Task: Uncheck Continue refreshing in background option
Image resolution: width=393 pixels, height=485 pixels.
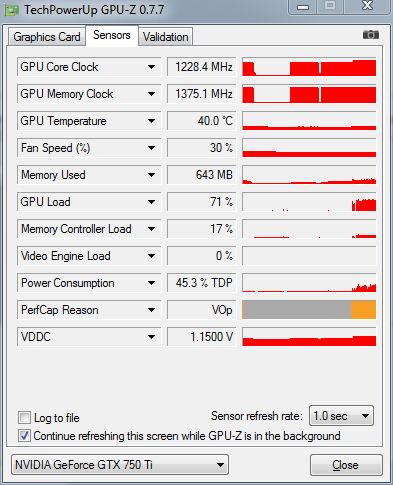Action: click(x=24, y=436)
